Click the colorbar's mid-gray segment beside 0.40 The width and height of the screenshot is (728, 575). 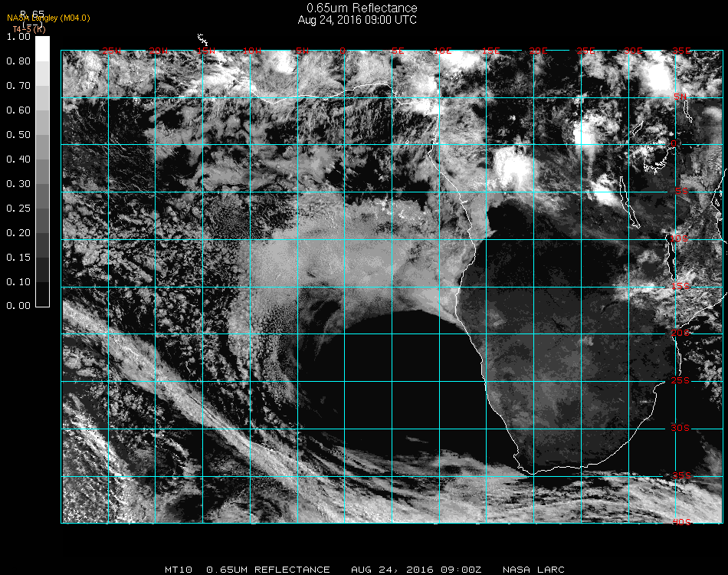point(42,172)
